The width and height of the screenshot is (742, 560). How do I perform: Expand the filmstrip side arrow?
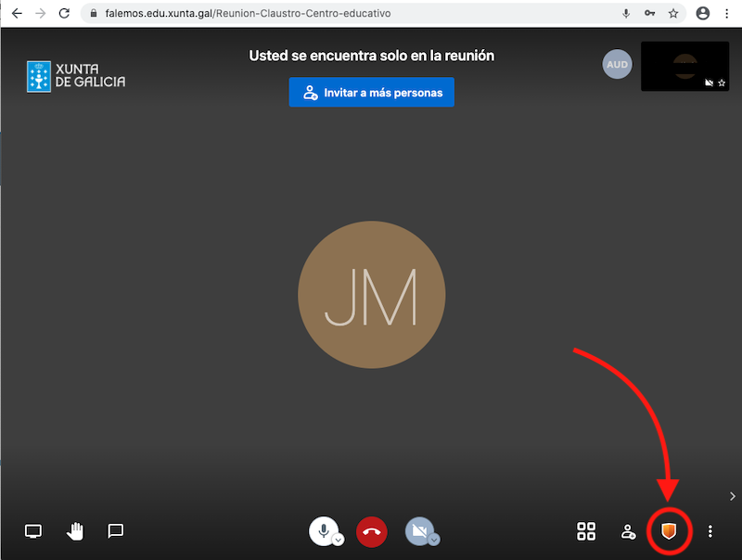[733, 496]
